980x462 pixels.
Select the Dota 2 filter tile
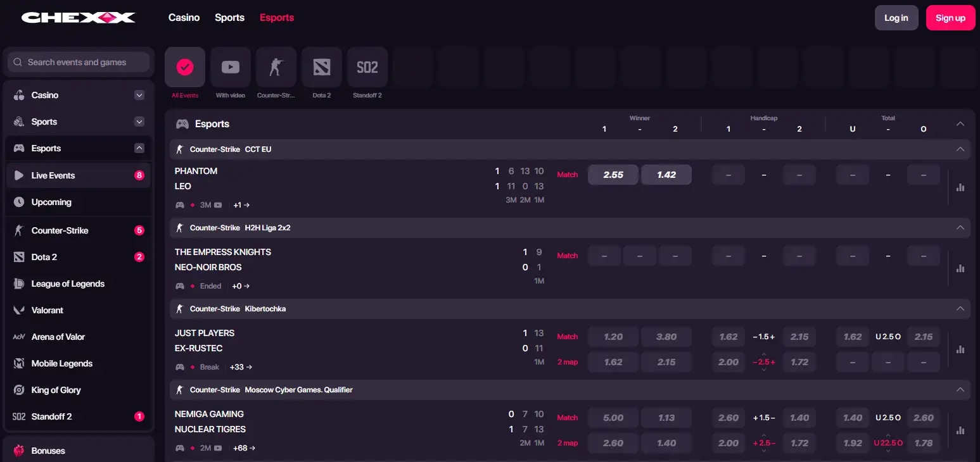pos(322,67)
